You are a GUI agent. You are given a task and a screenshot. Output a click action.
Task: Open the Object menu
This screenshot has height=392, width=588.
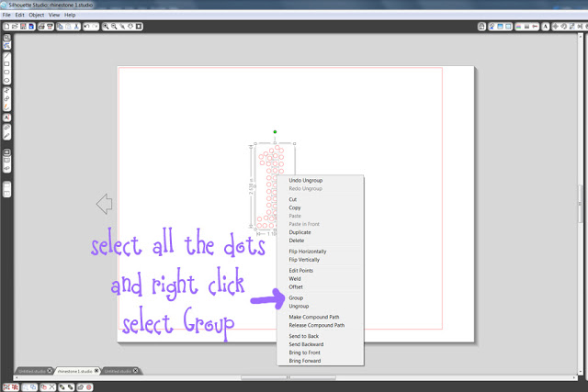tap(36, 16)
